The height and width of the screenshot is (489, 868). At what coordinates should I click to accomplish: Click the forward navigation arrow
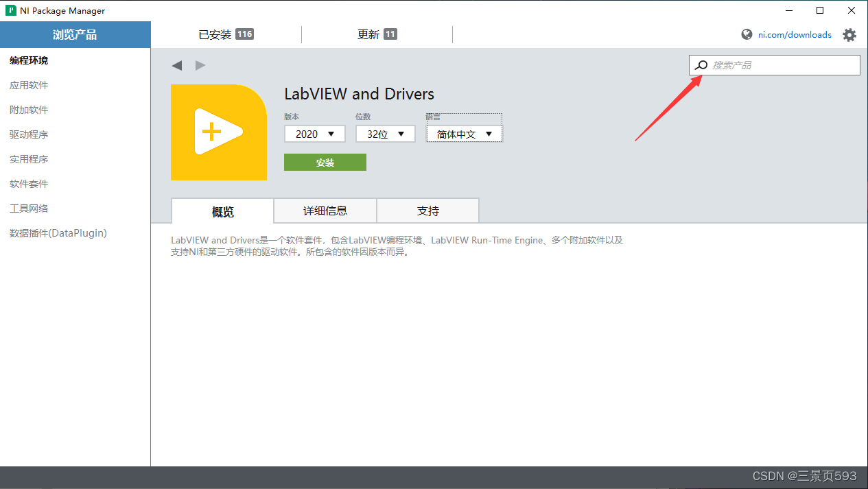coord(200,65)
